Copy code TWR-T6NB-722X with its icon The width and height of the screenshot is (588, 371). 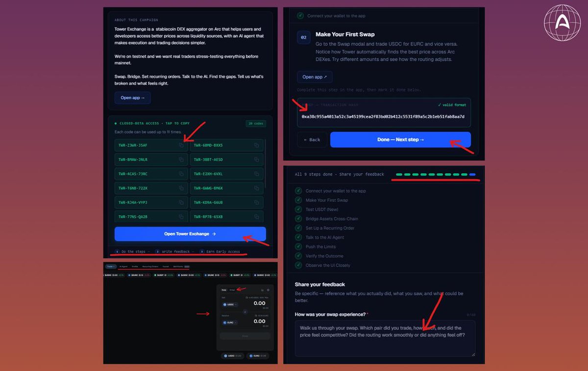coord(181,188)
